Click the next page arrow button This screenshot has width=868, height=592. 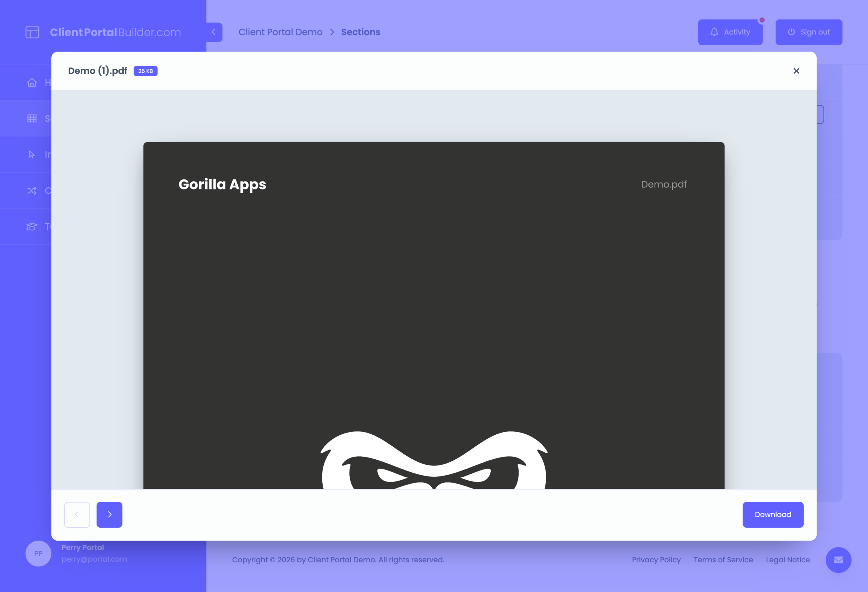109,514
